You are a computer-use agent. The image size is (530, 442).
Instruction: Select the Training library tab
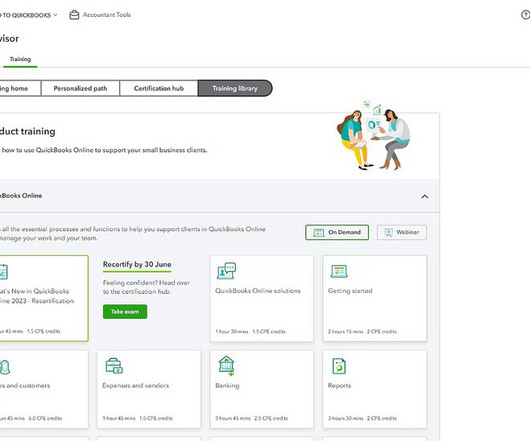pos(235,88)
